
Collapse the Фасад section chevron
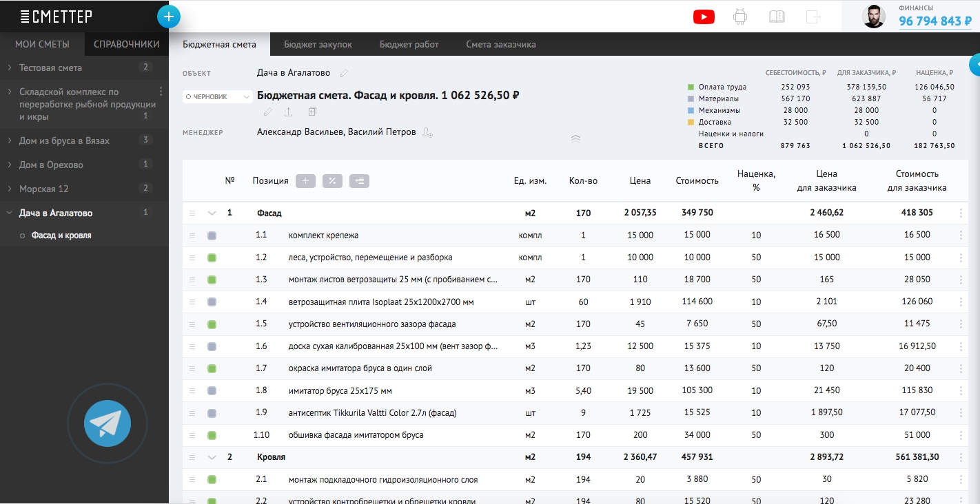point(212,213)
